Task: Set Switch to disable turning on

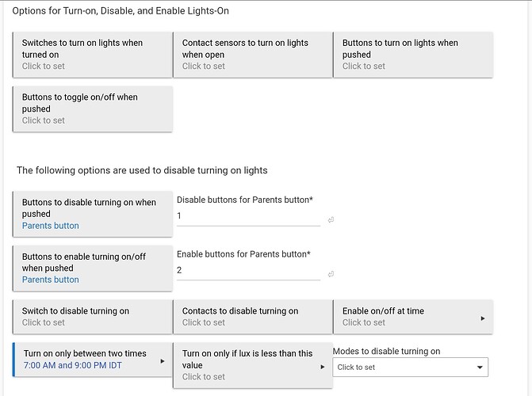Action: 93,316
